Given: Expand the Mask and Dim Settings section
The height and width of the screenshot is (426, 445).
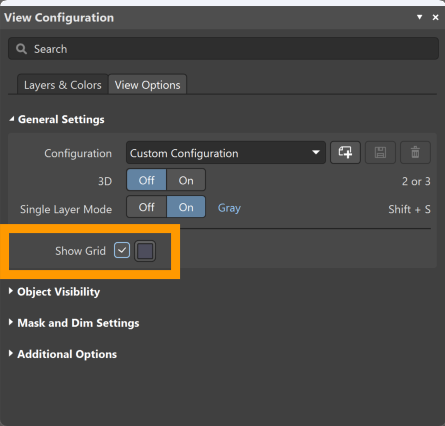Looking at the screenshot, I should click(x=11, y=322).
